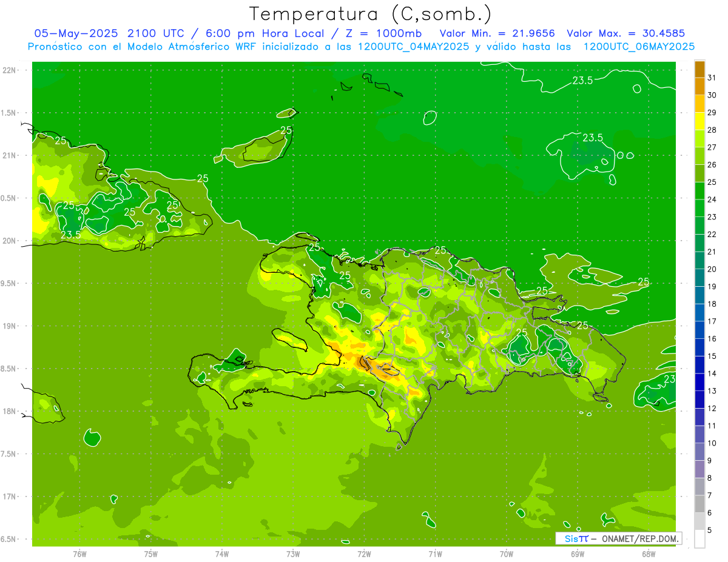Select the "Valor Min. = 21.9656" readout
This screenshot has height=562, width=728.
pyautogui.click(x=497, y=33)
